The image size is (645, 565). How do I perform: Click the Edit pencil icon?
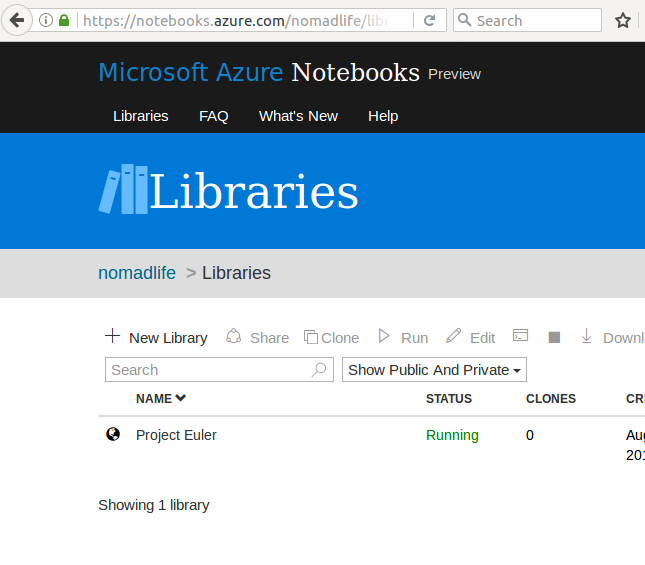tap(453, 336)
